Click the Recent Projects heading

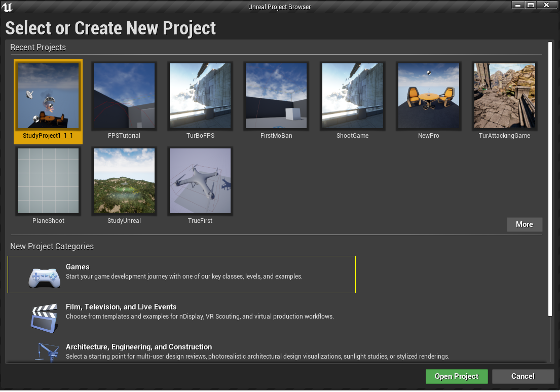click(x=38, y=47)
